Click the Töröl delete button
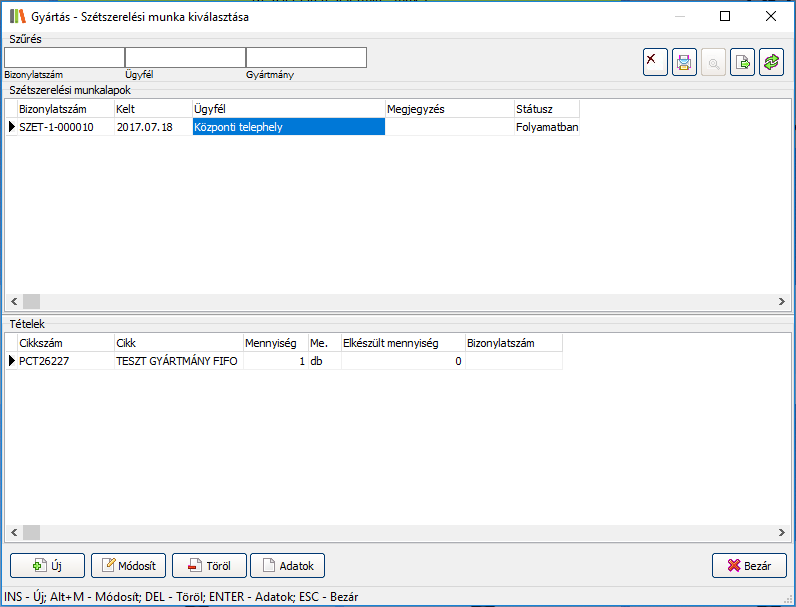This screenshot has width=796, height=607. 209,565
